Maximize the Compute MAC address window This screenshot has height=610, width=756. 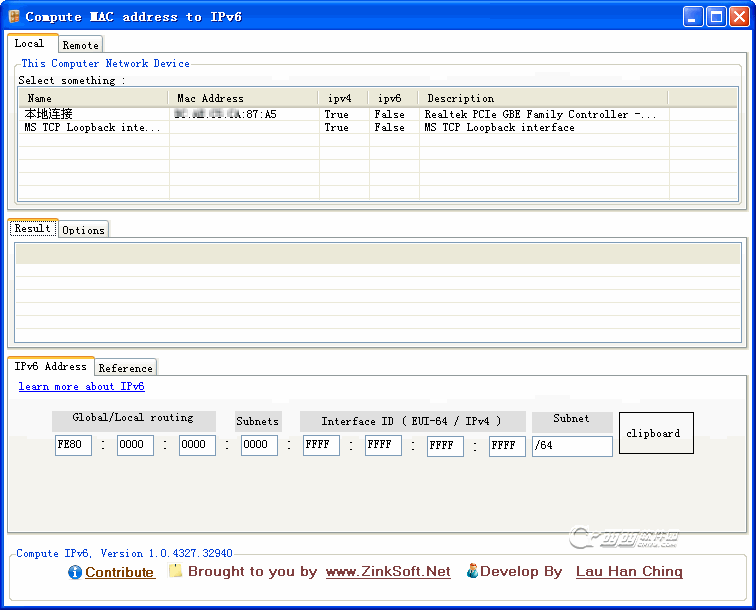[x=716, y=16]
